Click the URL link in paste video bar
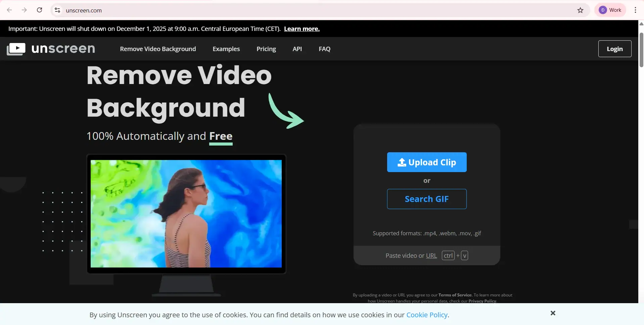 point(431,255)
